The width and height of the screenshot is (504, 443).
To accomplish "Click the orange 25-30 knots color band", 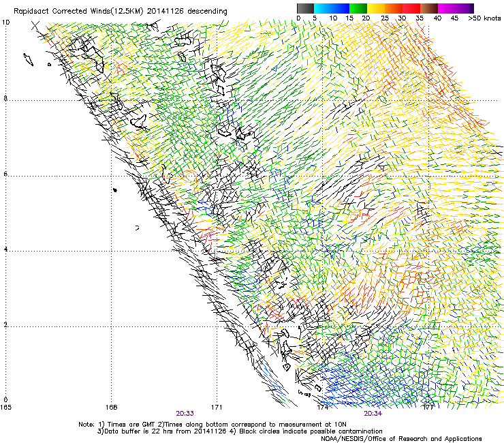I will pyautogui.click(x=394, y=8).
